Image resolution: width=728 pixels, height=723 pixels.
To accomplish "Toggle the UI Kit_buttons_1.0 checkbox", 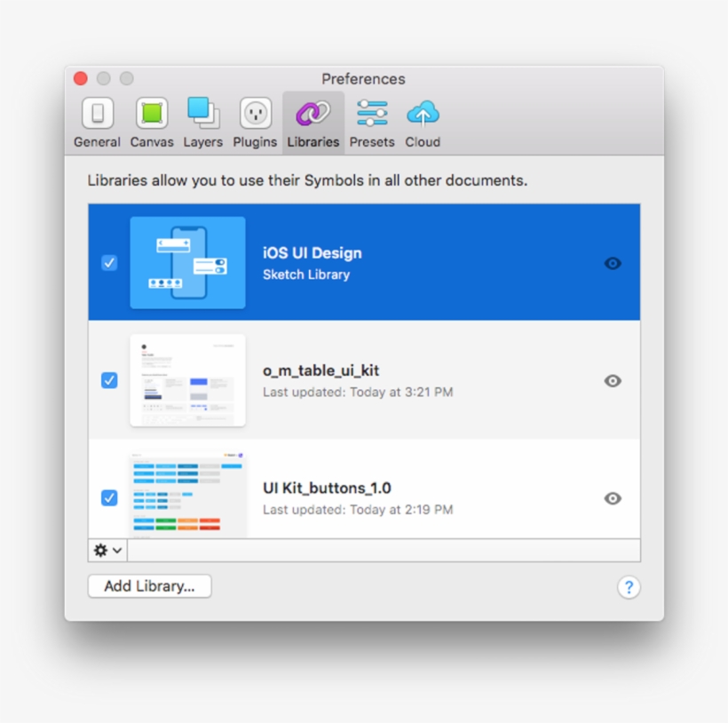I will tap(109, 498).
